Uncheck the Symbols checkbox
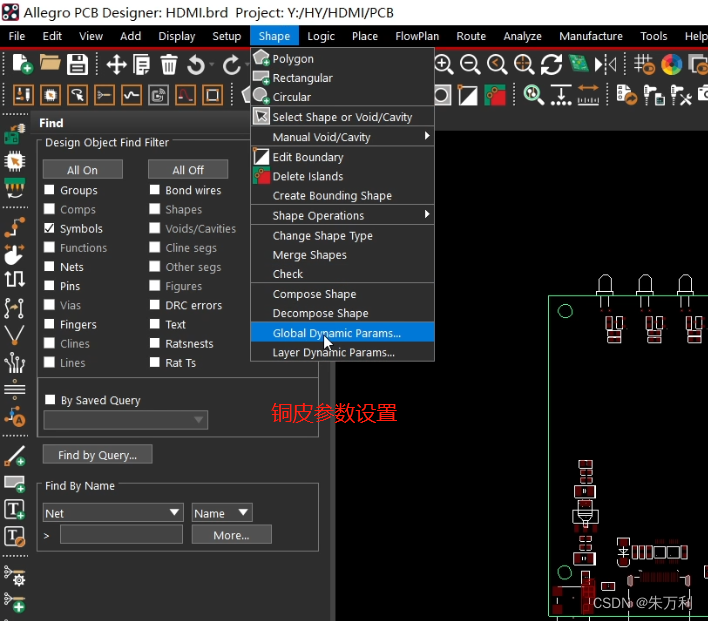 (x=50, y=229)
